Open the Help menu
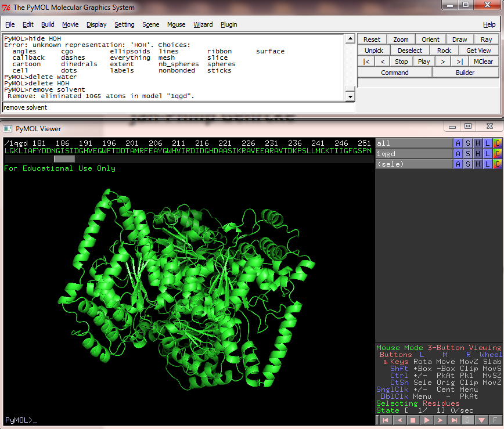The image size is (504, 429). pyautogui.click(x=489, y=24)
